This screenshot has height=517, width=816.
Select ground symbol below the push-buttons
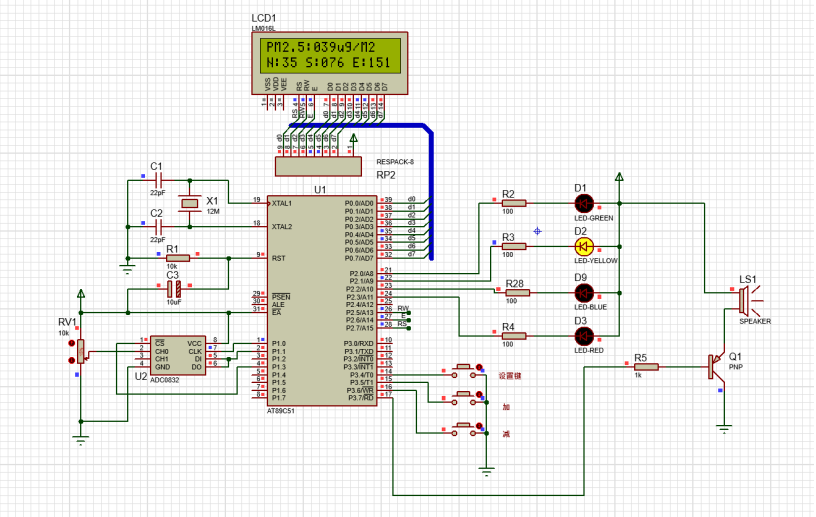[487, 472]
